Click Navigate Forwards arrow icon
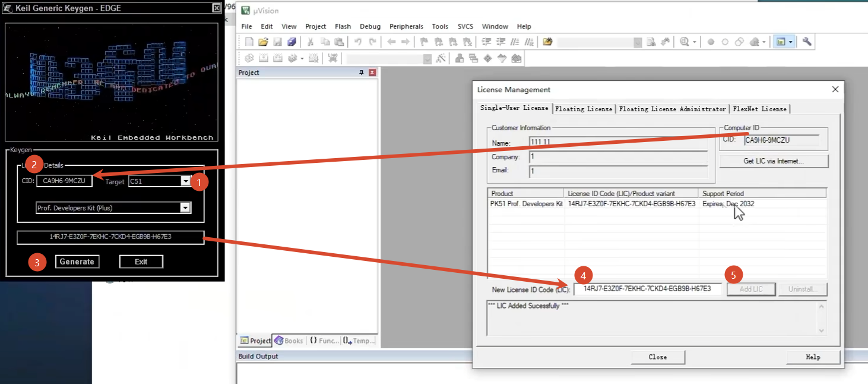 406,42
